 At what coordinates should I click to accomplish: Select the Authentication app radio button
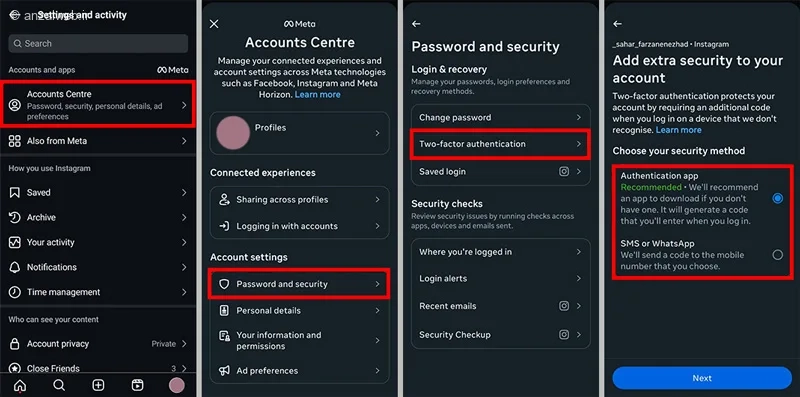pyautogui.click(x=778, y=198)
